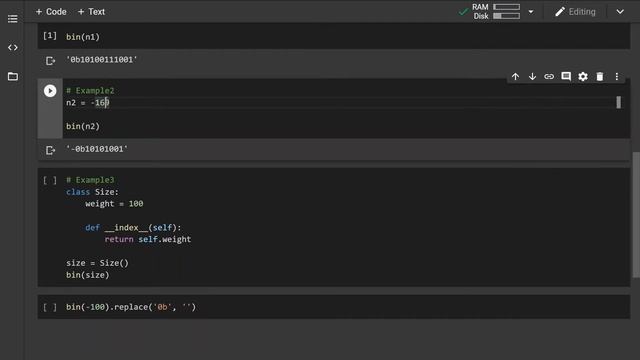
Task: Click the 'bin(n1)' code line
Action: pos(83,37)
